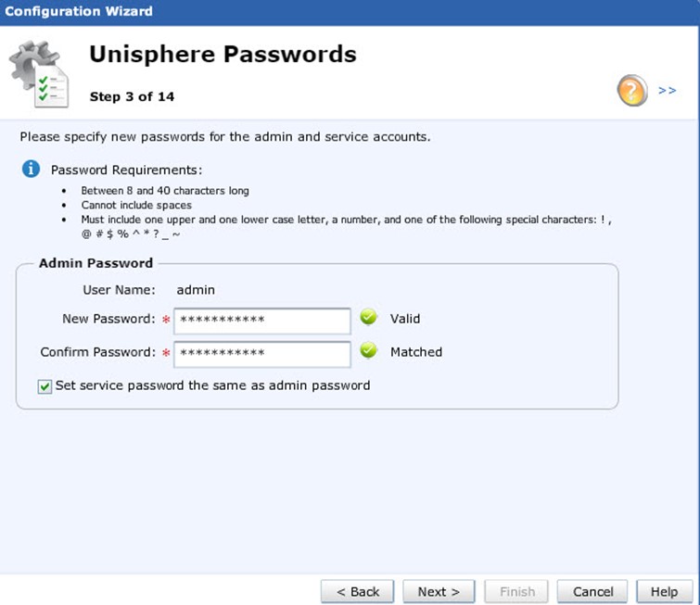Focus the Confirm Password field
This screenshot has width=700, height=605.
262,354
